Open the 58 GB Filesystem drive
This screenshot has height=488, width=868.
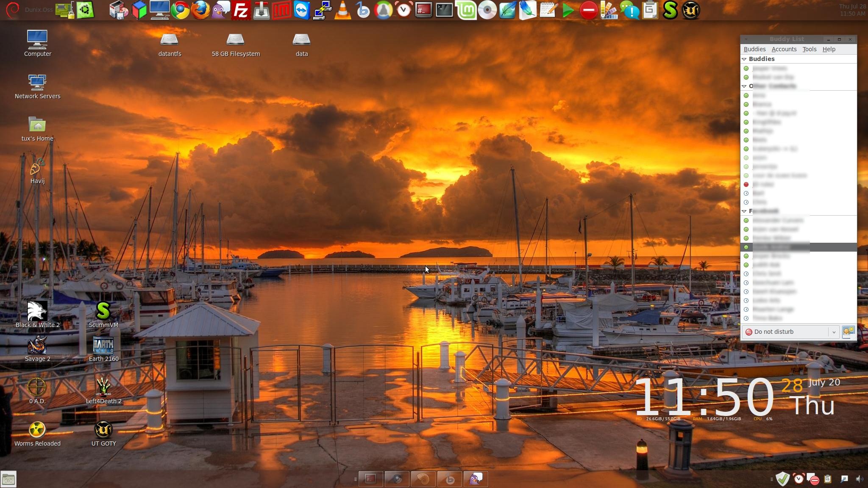235,44
